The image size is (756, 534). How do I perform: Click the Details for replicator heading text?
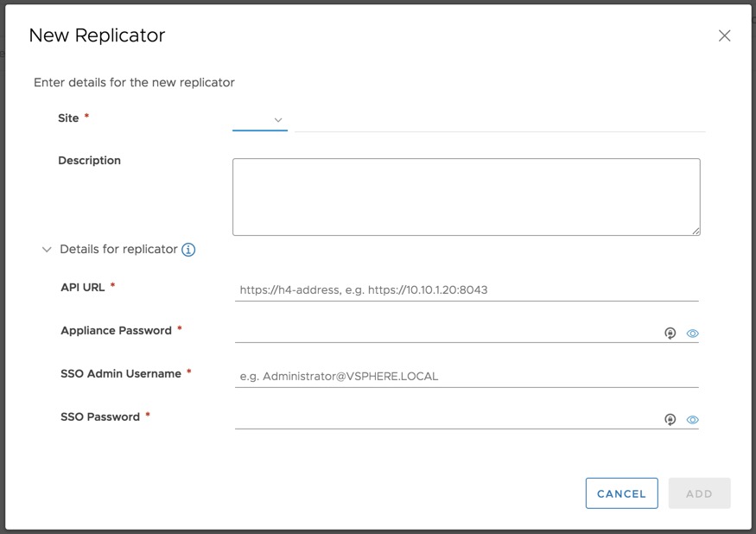click(x=118, y=249)
